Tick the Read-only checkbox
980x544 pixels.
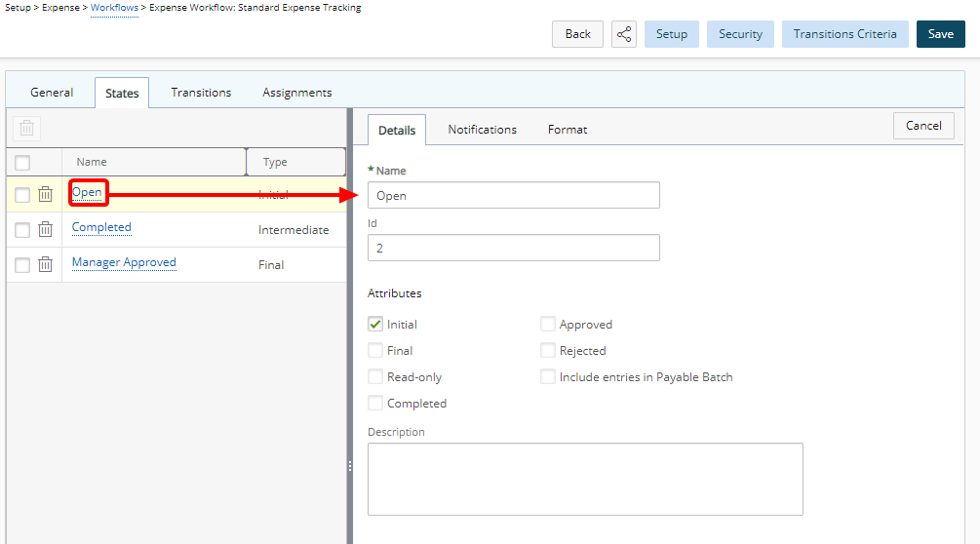click(x=375, y=376)
